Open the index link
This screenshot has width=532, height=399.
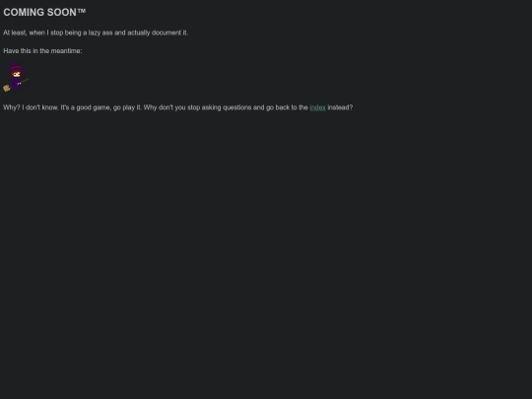point(317,107)
